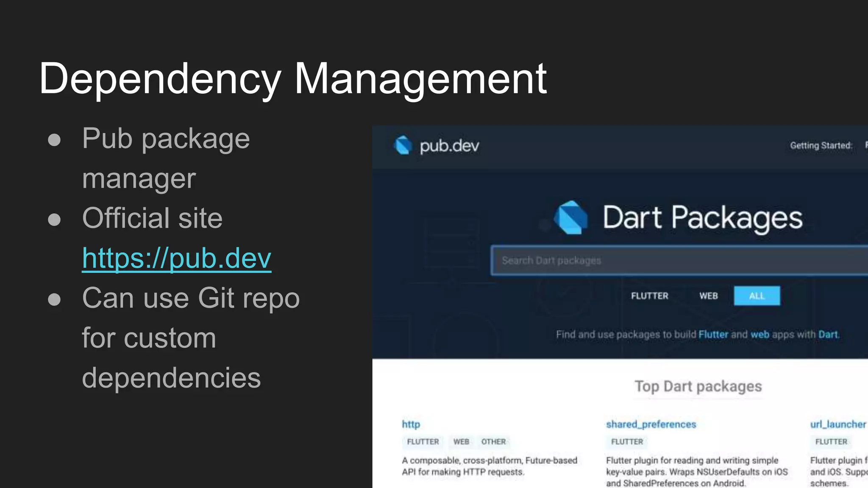868x488 pixels.
Task: Select the WEB filter tab
Action: click(708, 296)
